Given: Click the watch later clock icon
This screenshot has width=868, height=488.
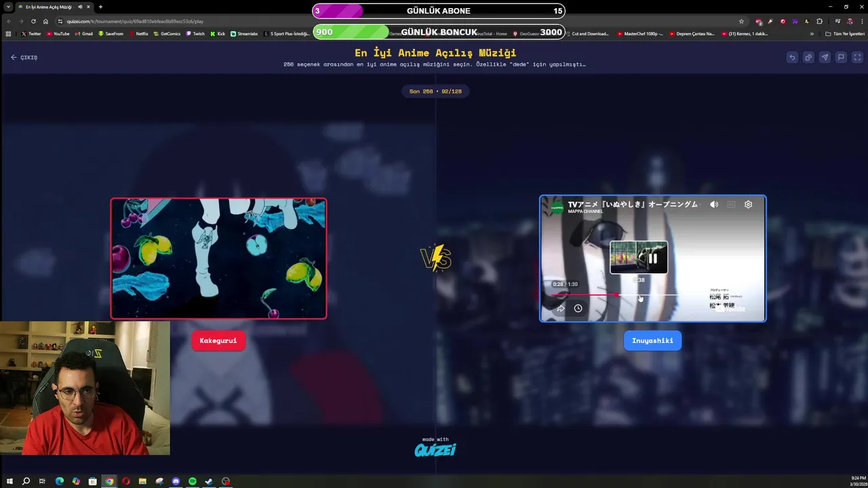Looking at the screenshot, I should coord(578,308).
